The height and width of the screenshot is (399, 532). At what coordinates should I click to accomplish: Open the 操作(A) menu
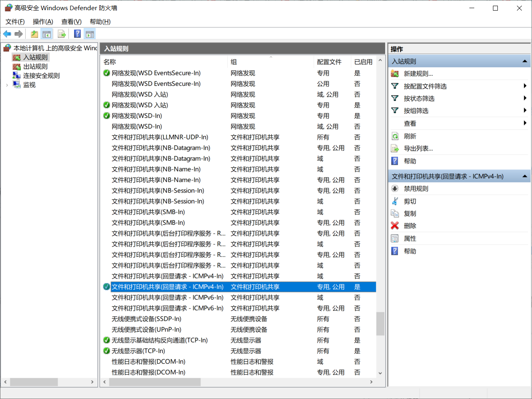click(x=43, y=22)
